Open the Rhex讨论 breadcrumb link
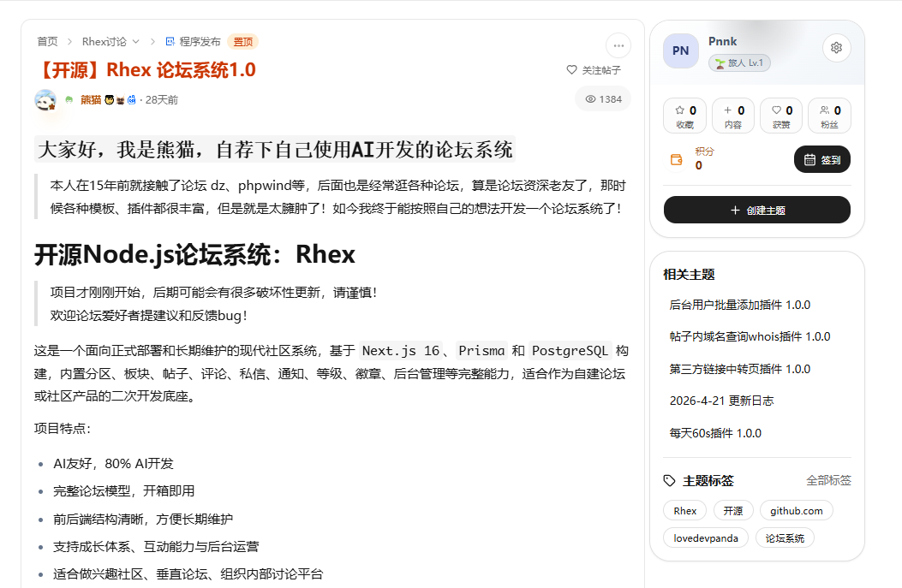 (105, 41)
